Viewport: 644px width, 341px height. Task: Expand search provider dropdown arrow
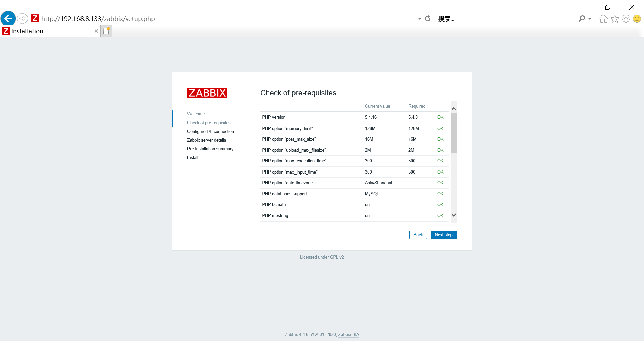590,19
